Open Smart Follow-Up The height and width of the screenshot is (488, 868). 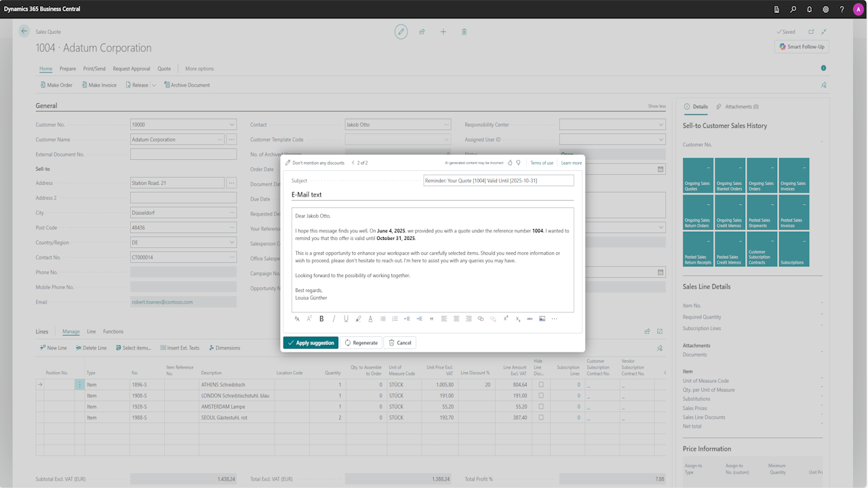(x=802, y=47)
